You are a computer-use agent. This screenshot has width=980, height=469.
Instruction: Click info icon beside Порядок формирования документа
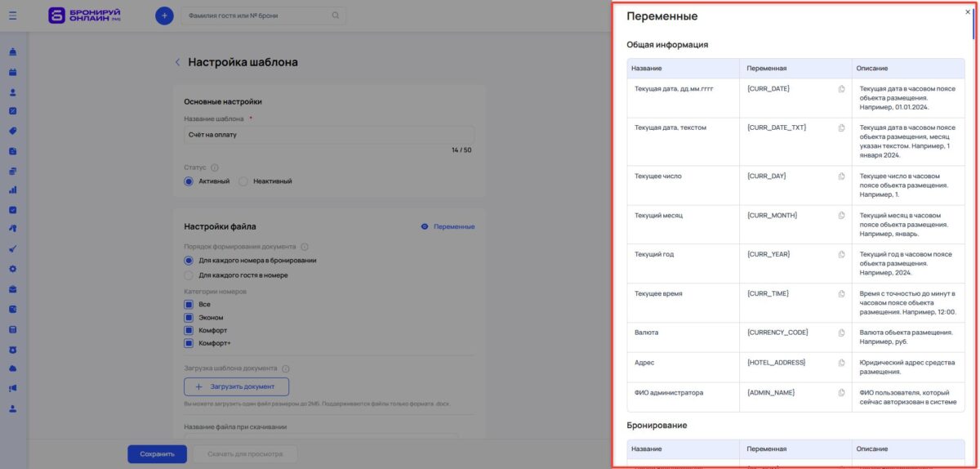click(x=305, y=247)
